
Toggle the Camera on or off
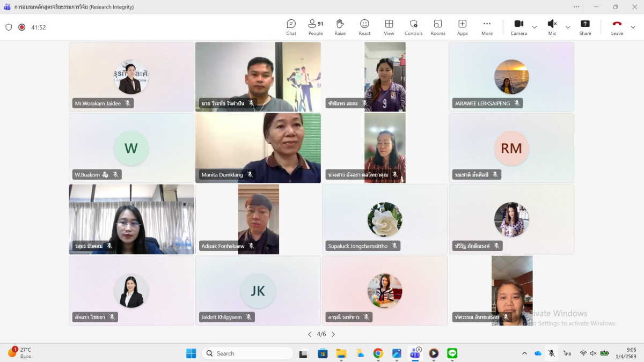(518, 27)
